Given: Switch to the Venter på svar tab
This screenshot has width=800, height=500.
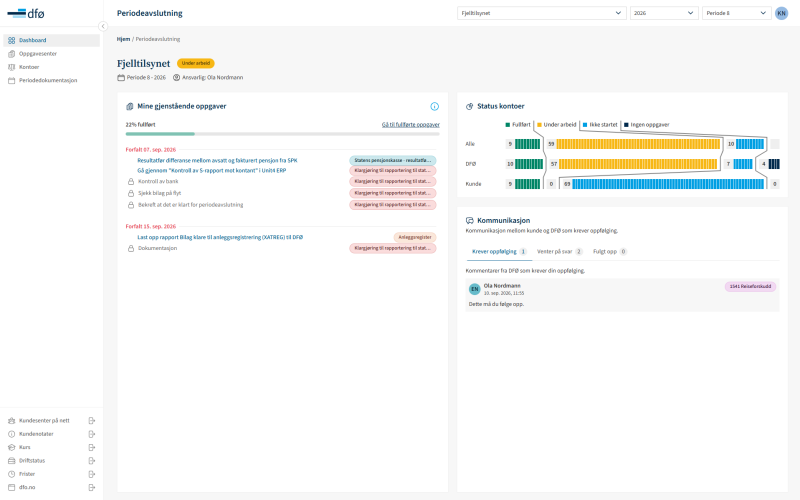Looking at the screenshot, I should pos(560,252).
